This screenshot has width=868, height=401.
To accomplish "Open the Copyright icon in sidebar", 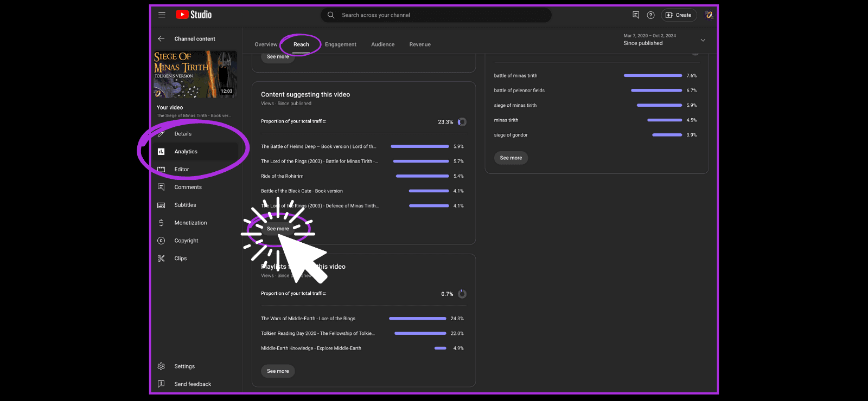I will point(161,241).
